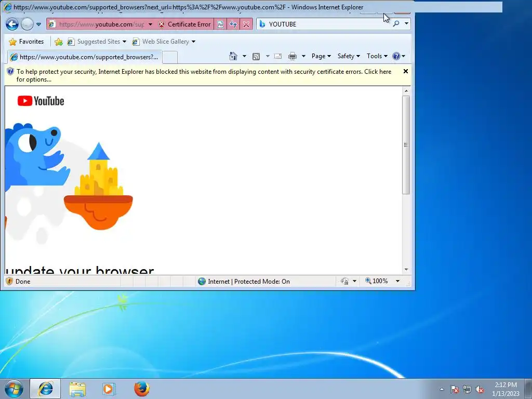This screenshot has height=399, width=532.
Task: Launch Windows Media Player from taskbar
Action: pos(109,389)
